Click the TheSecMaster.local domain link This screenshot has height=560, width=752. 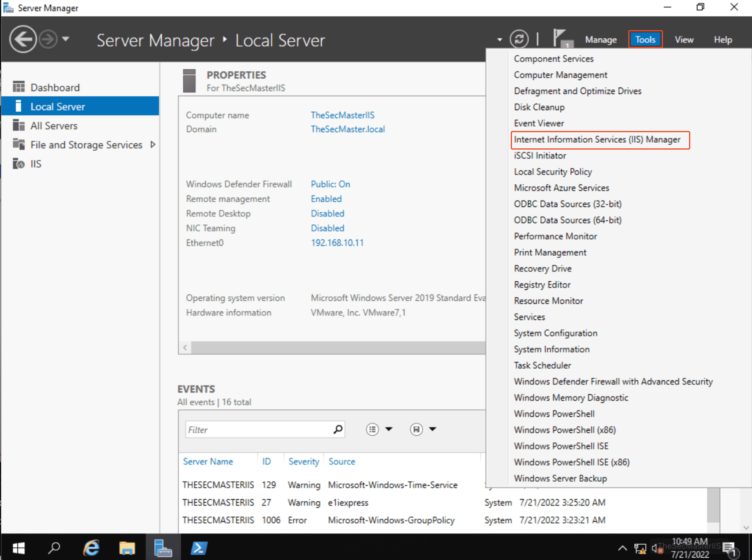coord(348,129)
